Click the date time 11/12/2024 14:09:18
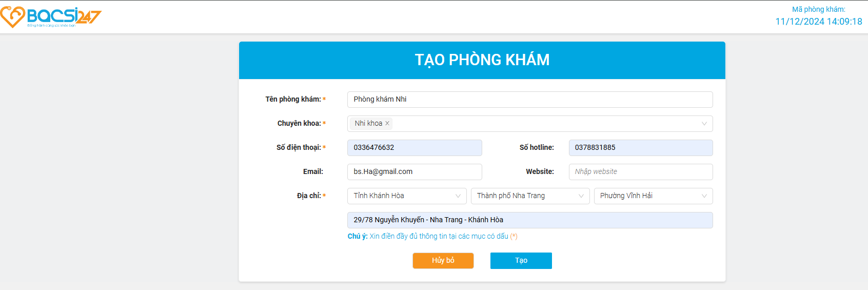 point(819,22)
